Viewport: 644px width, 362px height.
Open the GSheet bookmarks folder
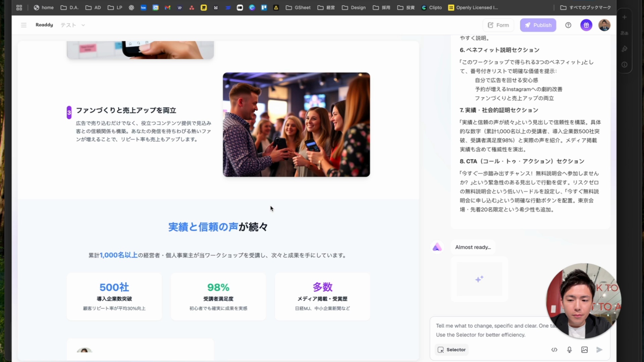(x=298, y=7)
